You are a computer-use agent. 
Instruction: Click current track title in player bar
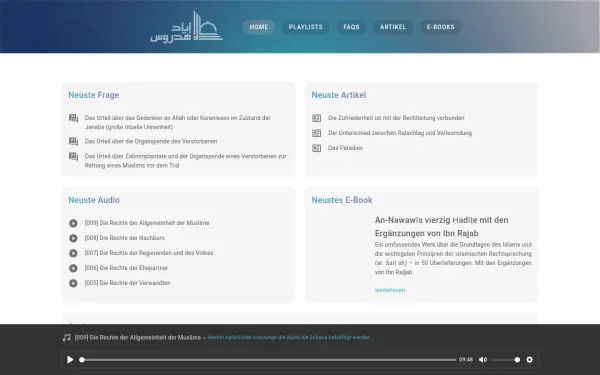coord(138,338)
